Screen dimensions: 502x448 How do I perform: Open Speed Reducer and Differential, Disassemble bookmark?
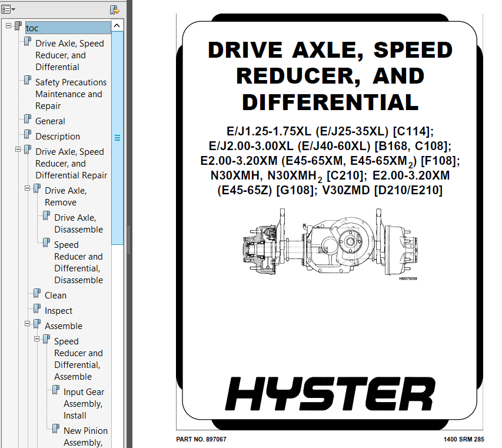tap(78, 263)
